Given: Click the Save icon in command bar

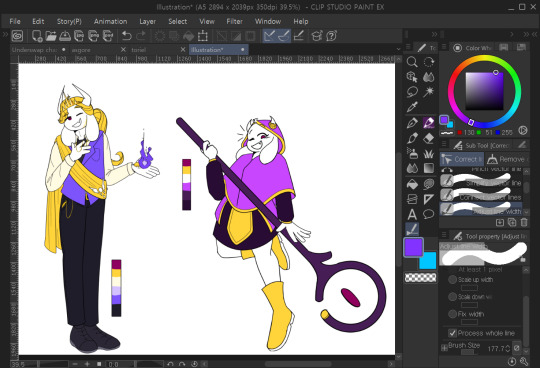Looking at the screenshot, I should pyautogui.click(x=65, y=36).
